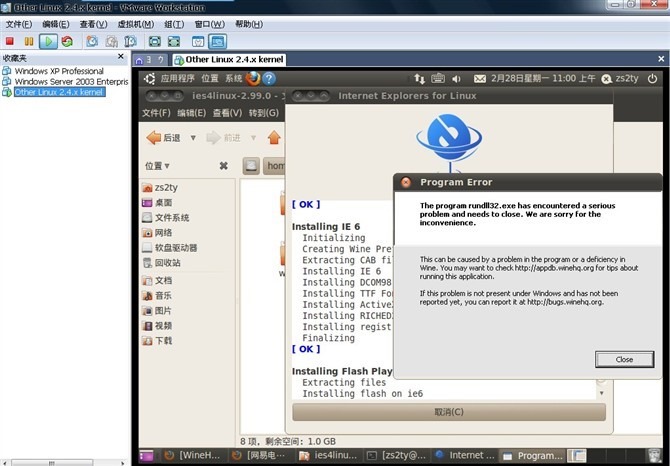The width and height of the screenshot is (670, 466).
Task: Open zs2ty home folder in sidebar
Action: [160, 188]
